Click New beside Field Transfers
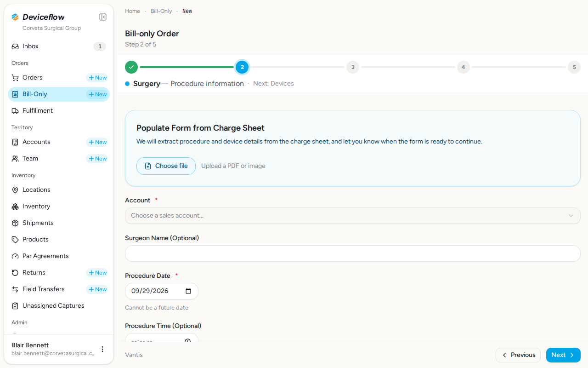The image size is (588, 368). (97, 289)
